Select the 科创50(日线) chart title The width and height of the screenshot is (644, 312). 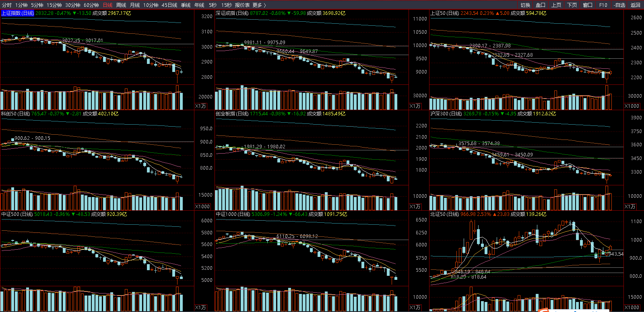click(15, 114)
